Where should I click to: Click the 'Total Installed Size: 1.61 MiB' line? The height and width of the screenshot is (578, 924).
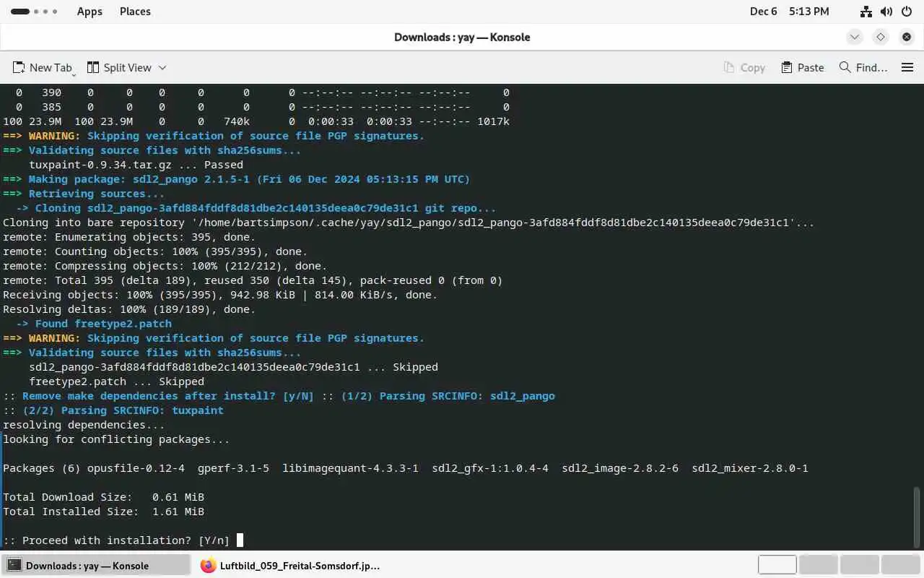(103, 512)
